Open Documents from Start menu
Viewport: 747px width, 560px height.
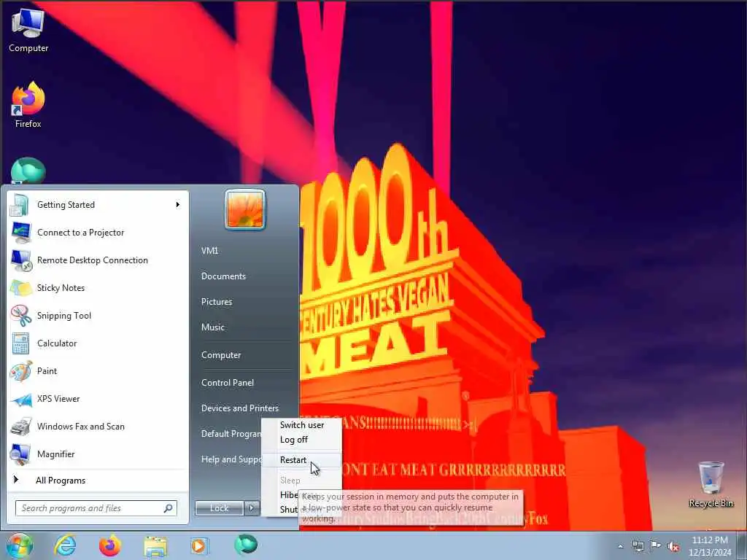pyautogui.click(x=223, y=276)
